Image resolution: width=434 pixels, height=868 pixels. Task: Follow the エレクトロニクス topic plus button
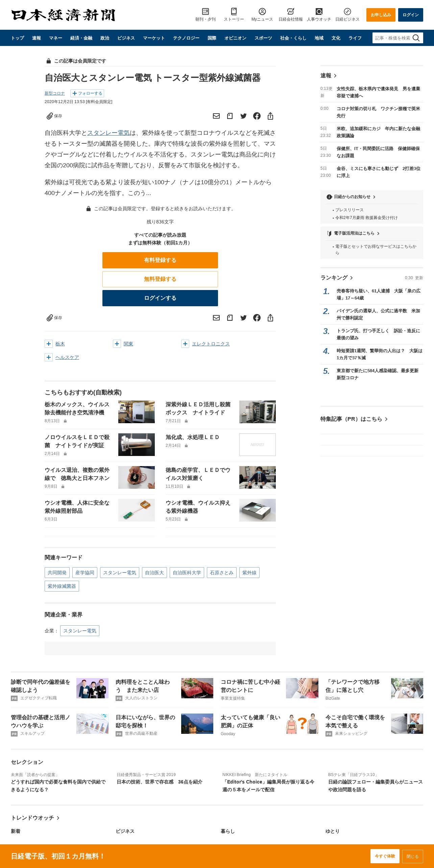(x=185, y=344)
